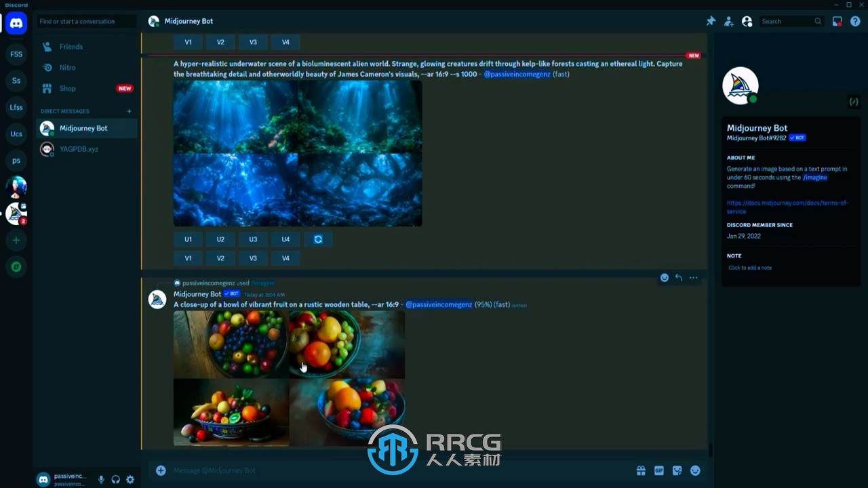Click V2 variation button under underwater images
The height and width of the screenshot is (488, 868).
(x=220, y=258)
